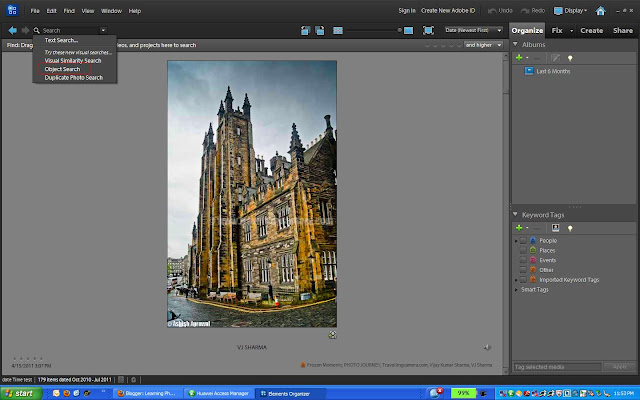Click the green plus under Keyword Tags

point(519,227)
